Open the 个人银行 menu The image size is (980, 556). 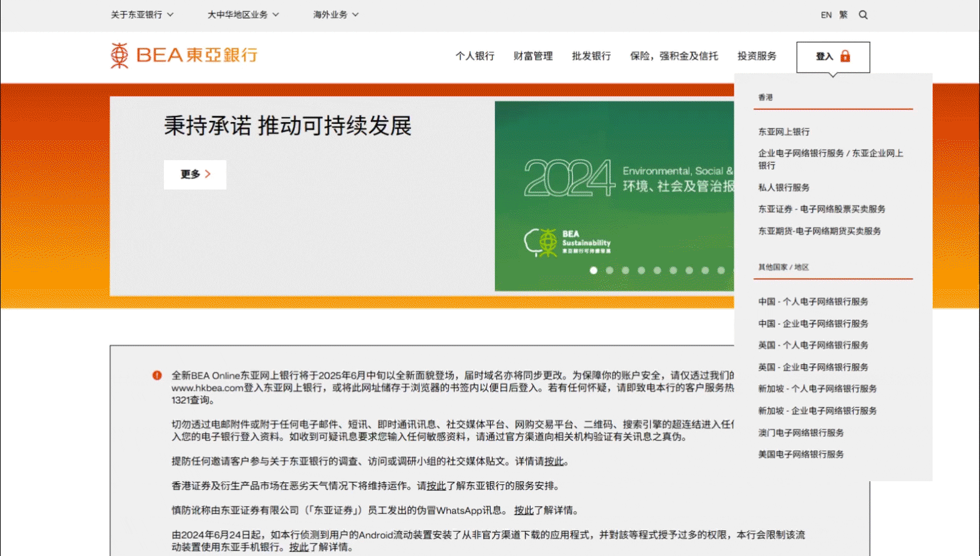[475, 56]
